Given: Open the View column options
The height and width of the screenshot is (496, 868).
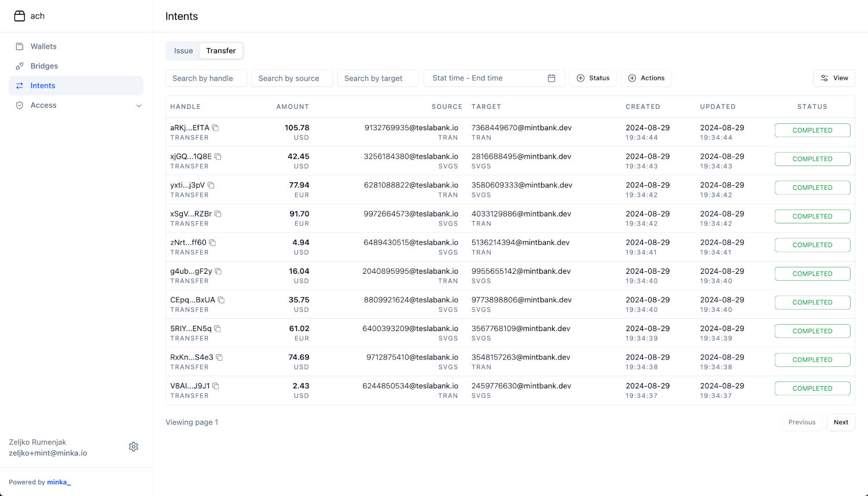Looking at the screenshot, I should pos(834,78).
